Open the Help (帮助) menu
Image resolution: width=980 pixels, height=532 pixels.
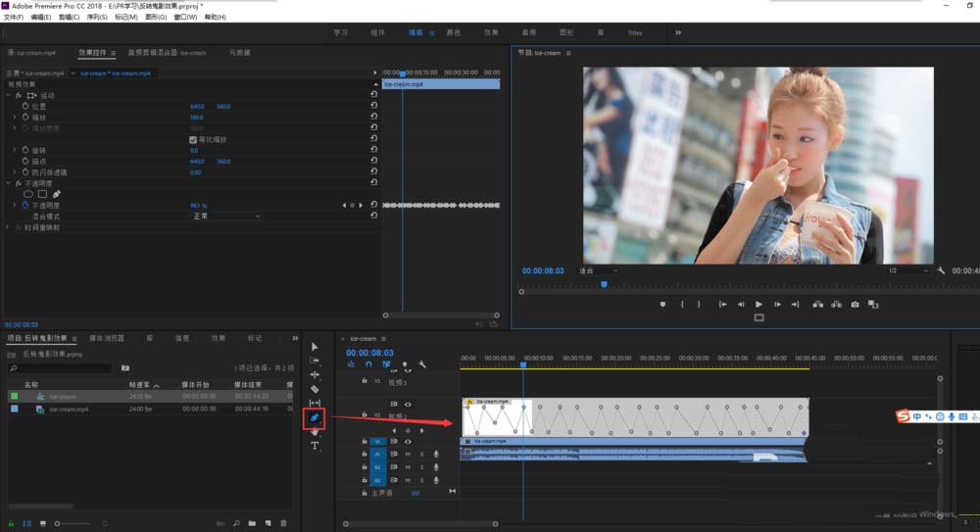point(216,17)
